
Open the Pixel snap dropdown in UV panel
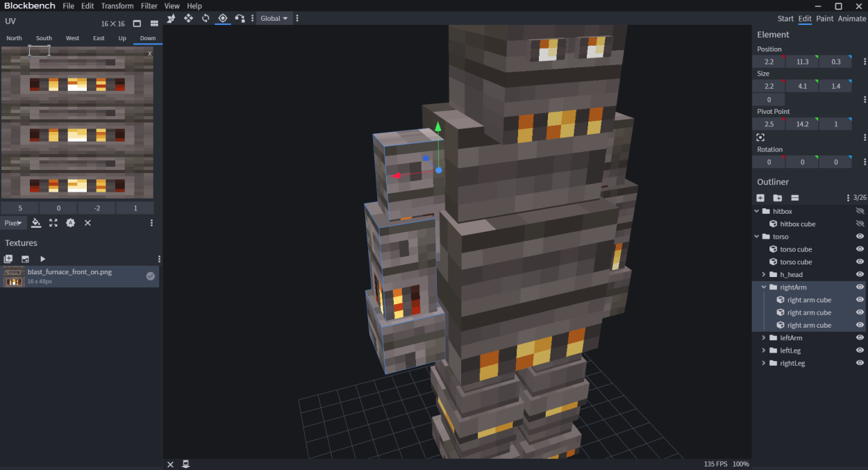tap(14, 223)
